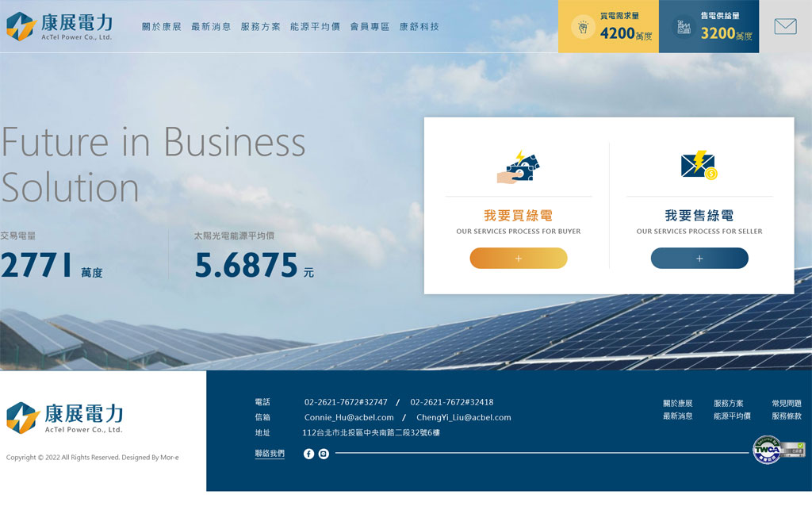
Task: Click the 買電需求量 demand icon in header
Action: click(583, 28)
